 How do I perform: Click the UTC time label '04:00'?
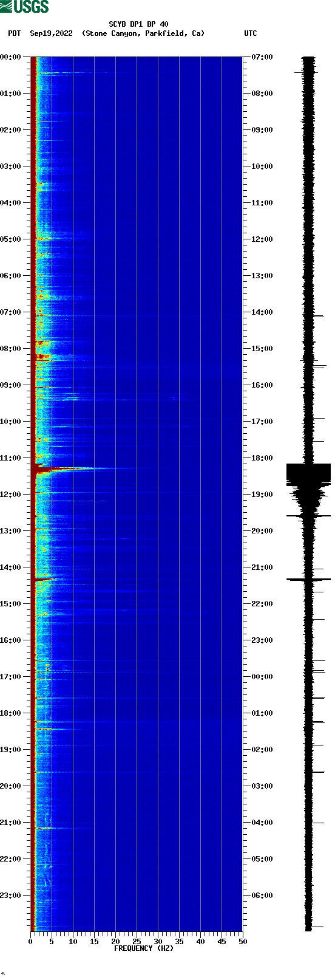click(262, 823)
